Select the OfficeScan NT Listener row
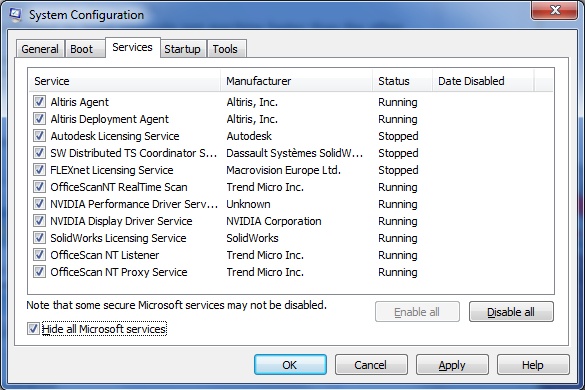 pos(291,255)
